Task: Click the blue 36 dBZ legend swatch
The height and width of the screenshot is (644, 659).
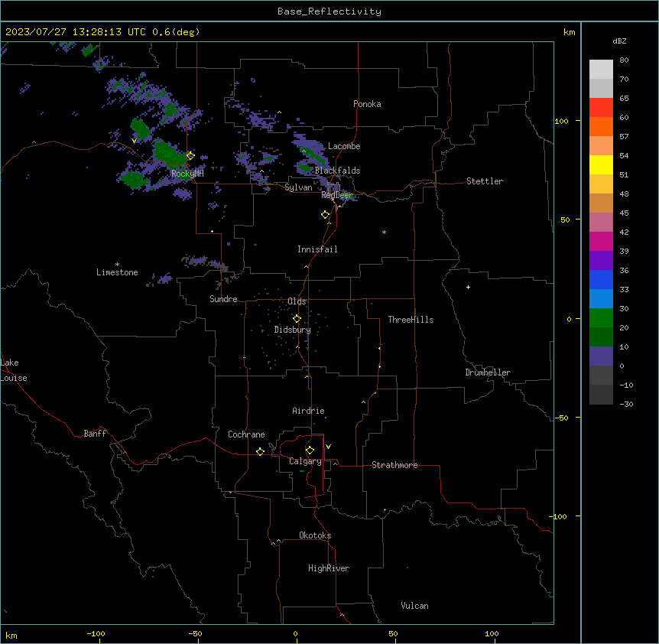Action: pyautogui.click(x=601, y=279)
